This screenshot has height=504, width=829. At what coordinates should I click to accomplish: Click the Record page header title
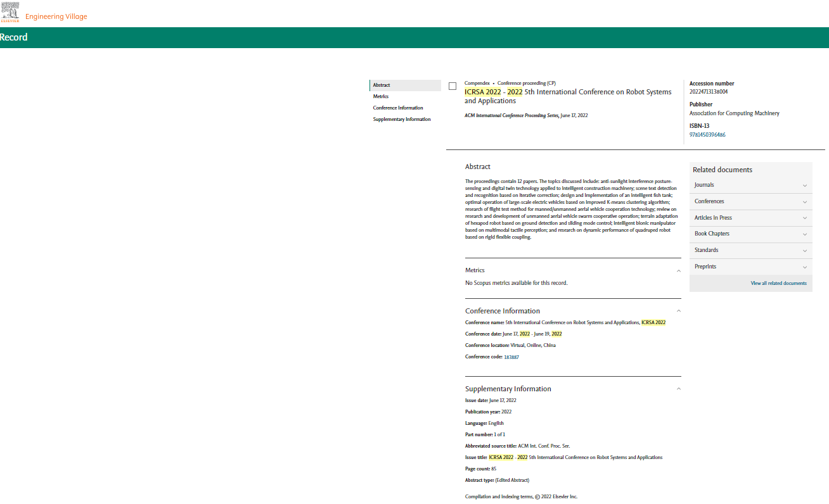coord(14,37)
